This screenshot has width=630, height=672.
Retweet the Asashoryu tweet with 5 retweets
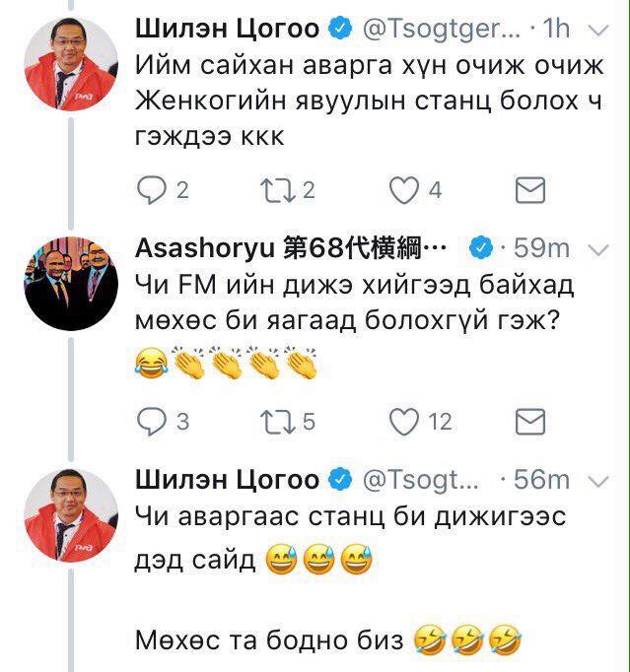tap(278, 422)
